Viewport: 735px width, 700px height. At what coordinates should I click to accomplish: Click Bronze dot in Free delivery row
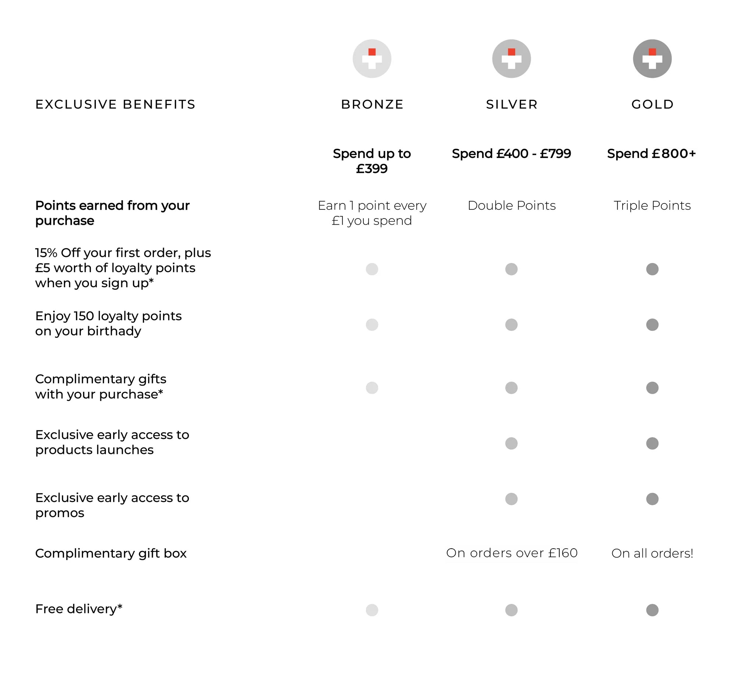(372, 610)
